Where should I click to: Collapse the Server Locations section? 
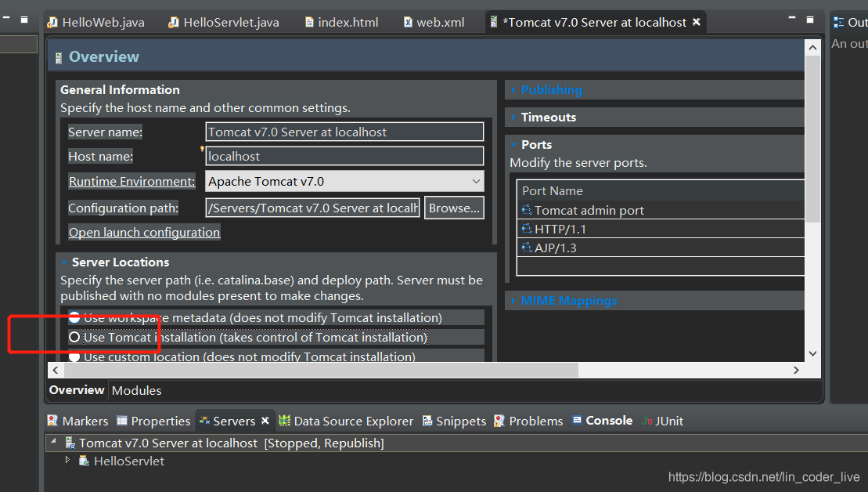(64, 262)
